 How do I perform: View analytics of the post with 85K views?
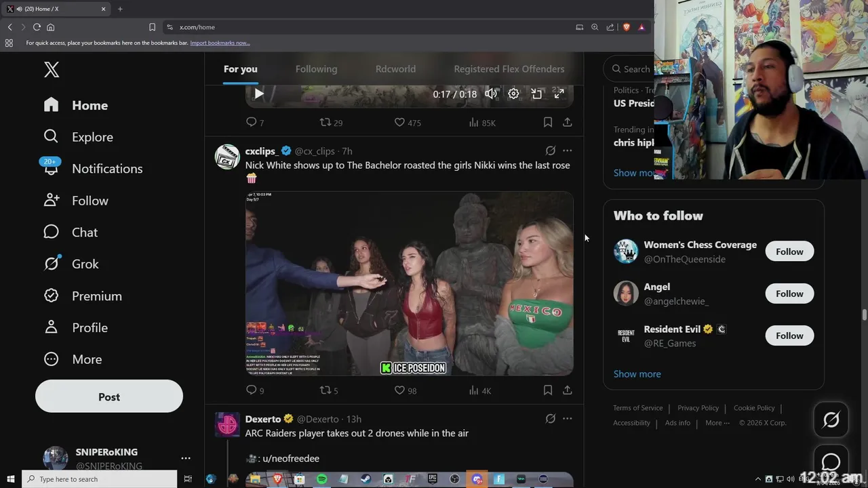pos(482,123)
